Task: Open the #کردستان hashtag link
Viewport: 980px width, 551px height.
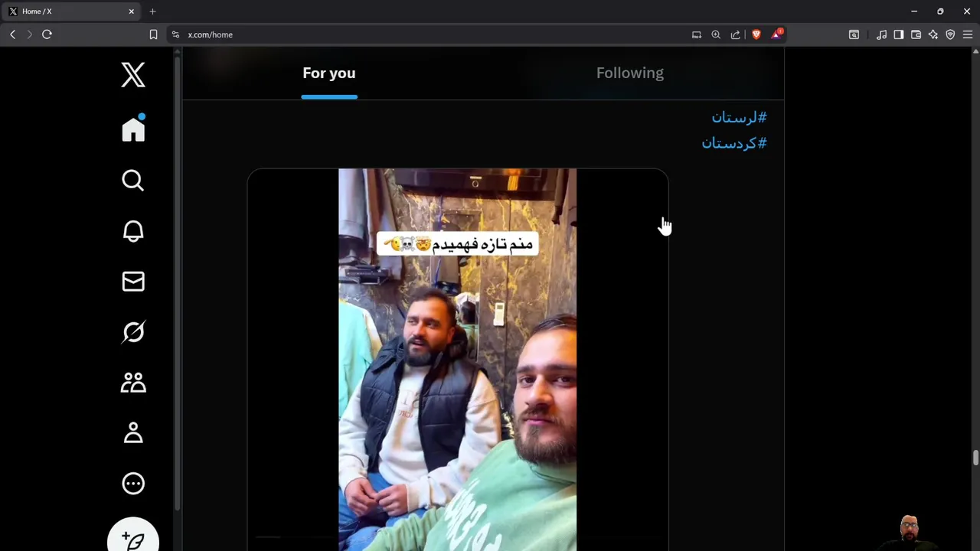Action: tap(734, 143)
